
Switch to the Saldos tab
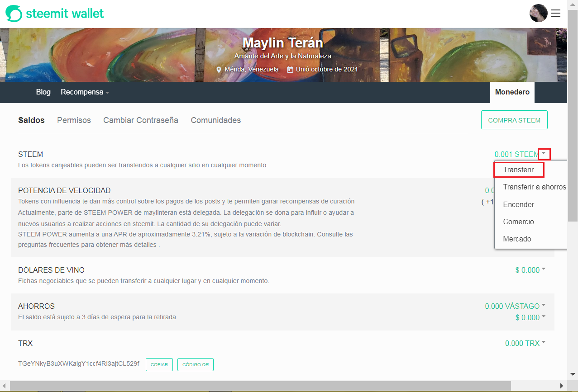click(31, 120)
